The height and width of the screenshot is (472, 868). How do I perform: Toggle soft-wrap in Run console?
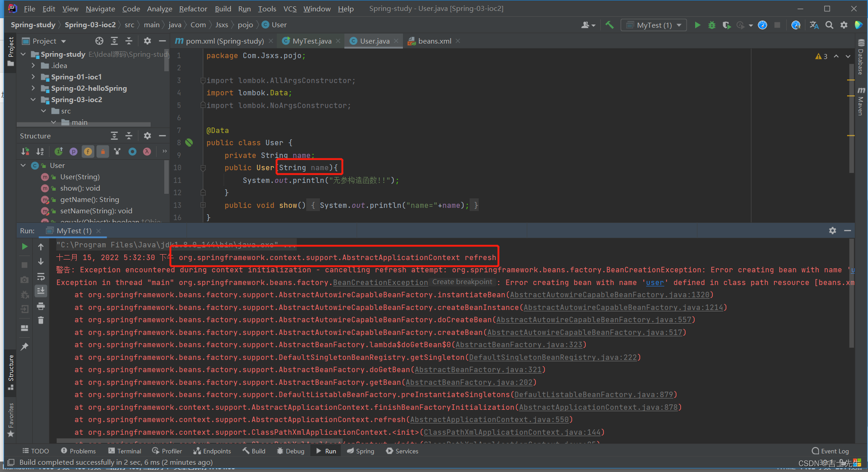coord(41,276)
